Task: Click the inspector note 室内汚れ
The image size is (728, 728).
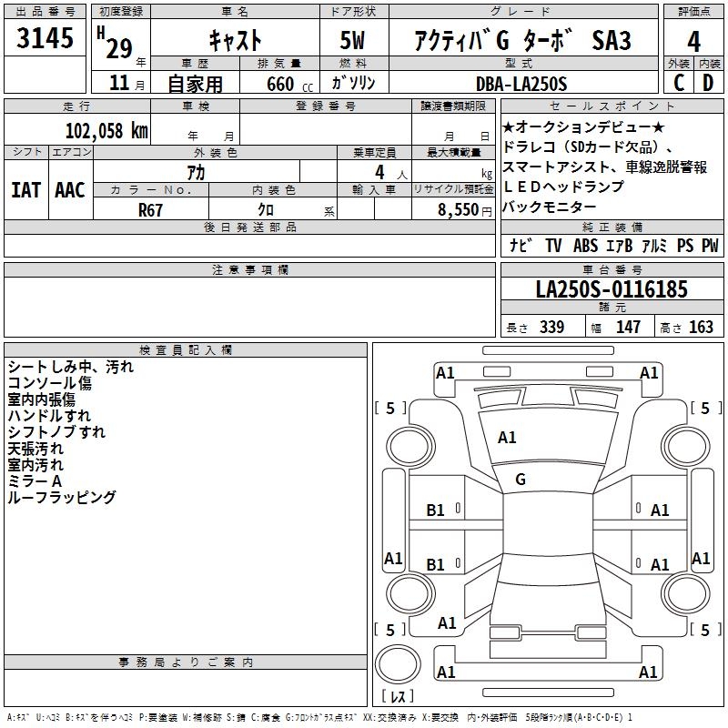Action: coord(35,465)
